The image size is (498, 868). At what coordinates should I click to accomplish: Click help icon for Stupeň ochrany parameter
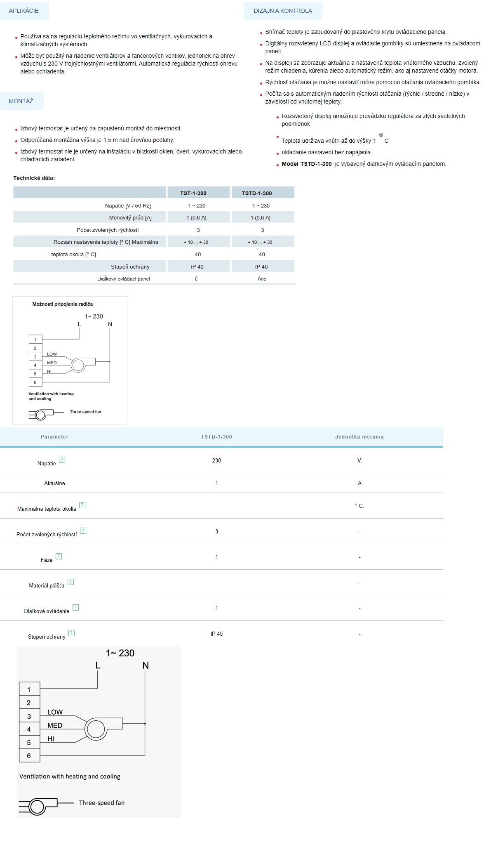[x=71, y=633]
